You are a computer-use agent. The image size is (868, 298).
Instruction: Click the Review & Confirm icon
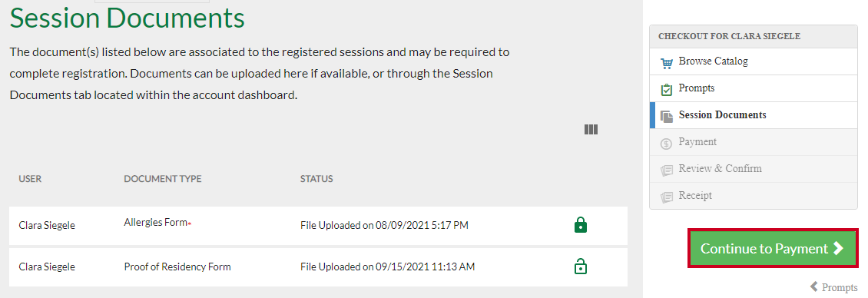[667, 170]
